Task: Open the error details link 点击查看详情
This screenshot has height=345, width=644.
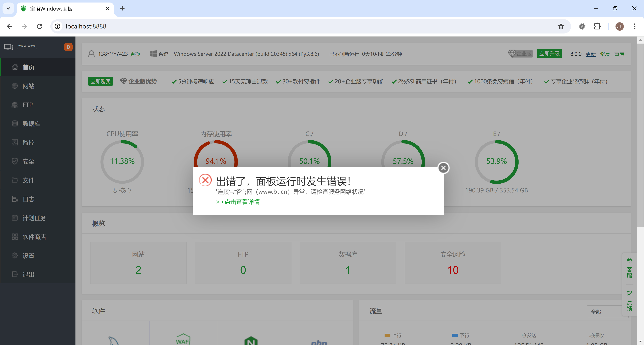Action: (x=238, y=202)
